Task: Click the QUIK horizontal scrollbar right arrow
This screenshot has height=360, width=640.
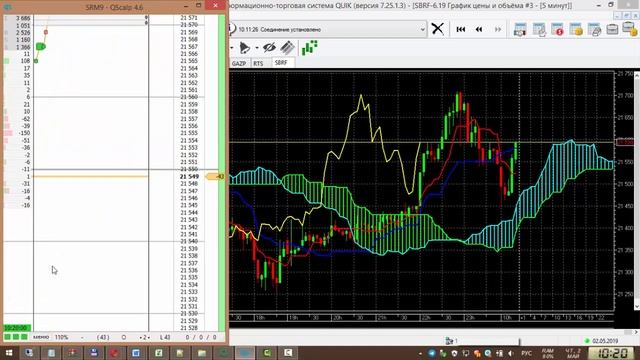Action: click(x=637, y=332)
